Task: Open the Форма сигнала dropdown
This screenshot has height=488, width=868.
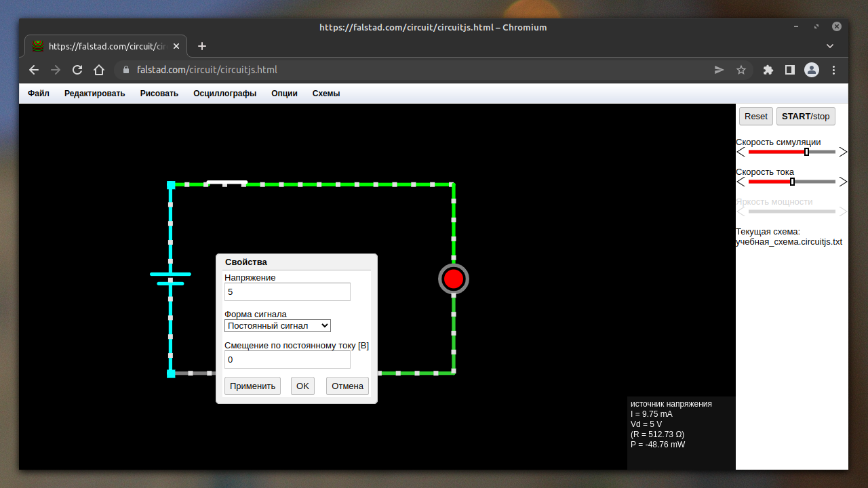Action: tap(277, 326)
